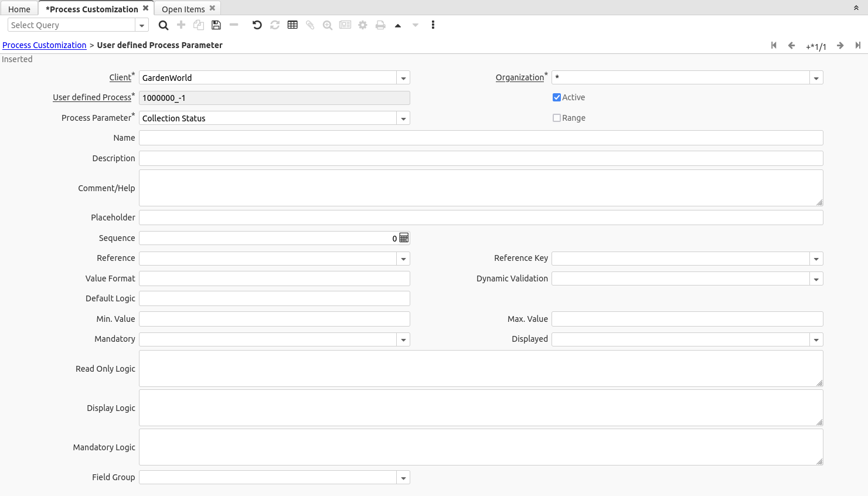Jump to the first record

click(774, 46)
